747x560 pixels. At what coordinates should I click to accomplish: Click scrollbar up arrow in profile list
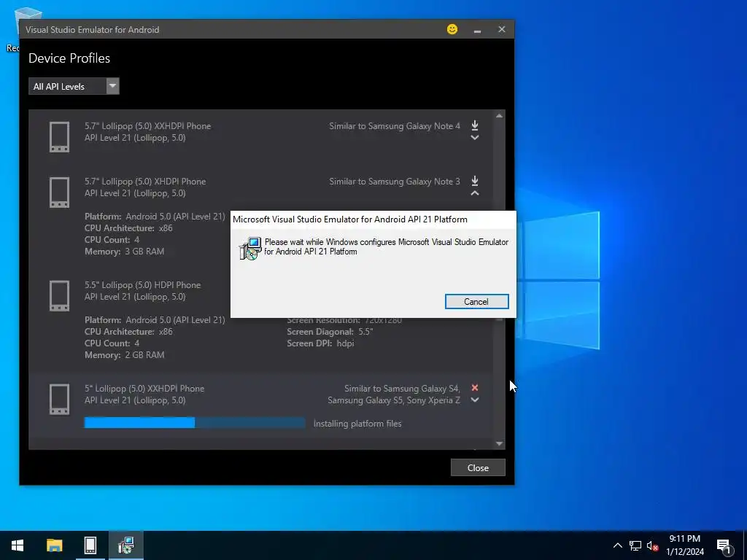499,116
